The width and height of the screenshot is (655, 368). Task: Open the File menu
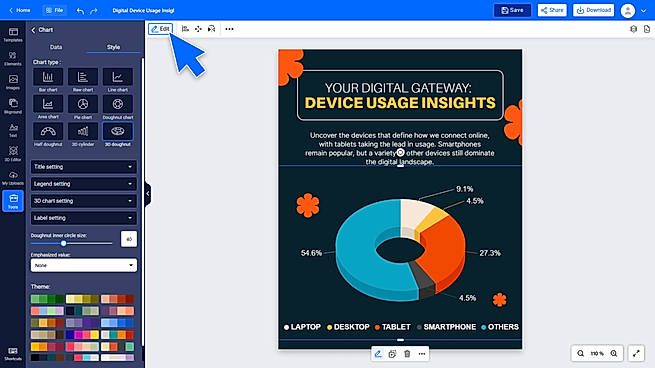(54, 10)
